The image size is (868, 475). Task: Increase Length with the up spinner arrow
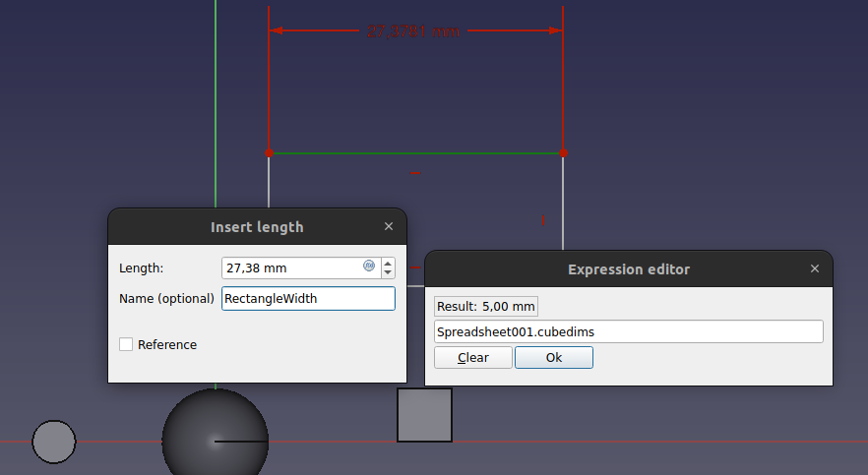pos(388,263)
